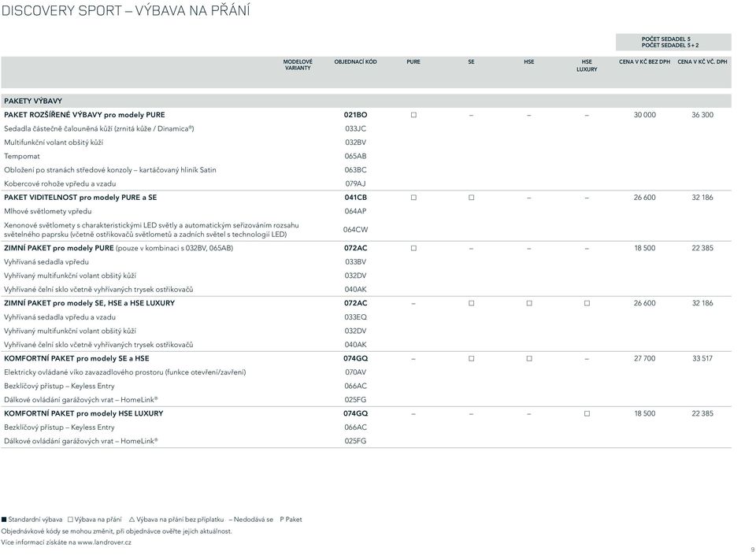The height and width of the screenshot is (555, 756).
Task: Click "KOMFORTNÍ PAKET pro modely SE a HSE"
Action: point(76,358)
